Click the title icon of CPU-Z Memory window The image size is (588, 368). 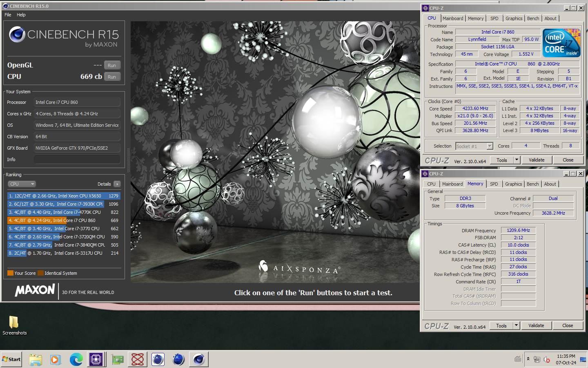coord(425,174)
